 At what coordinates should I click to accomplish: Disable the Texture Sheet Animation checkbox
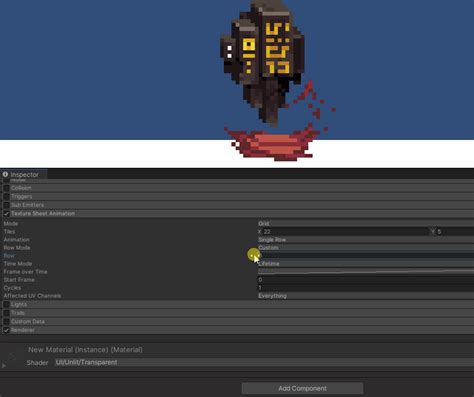(6, 214)
